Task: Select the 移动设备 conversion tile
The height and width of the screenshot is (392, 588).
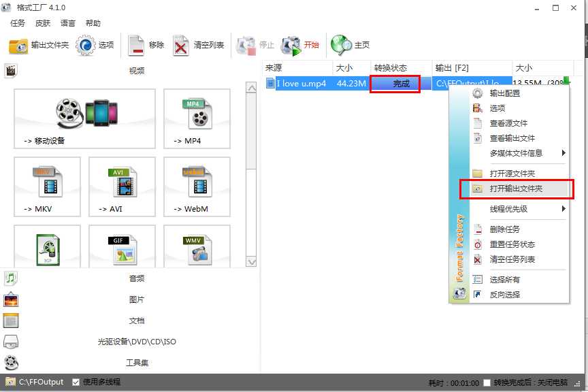Action: click(x=85, y=118)
